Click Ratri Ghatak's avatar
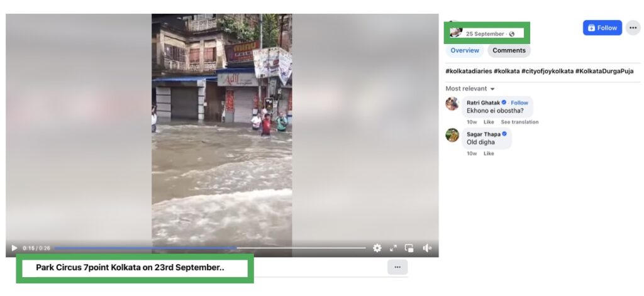The height and width of the screenshot is (296, 644). point(452,104)
